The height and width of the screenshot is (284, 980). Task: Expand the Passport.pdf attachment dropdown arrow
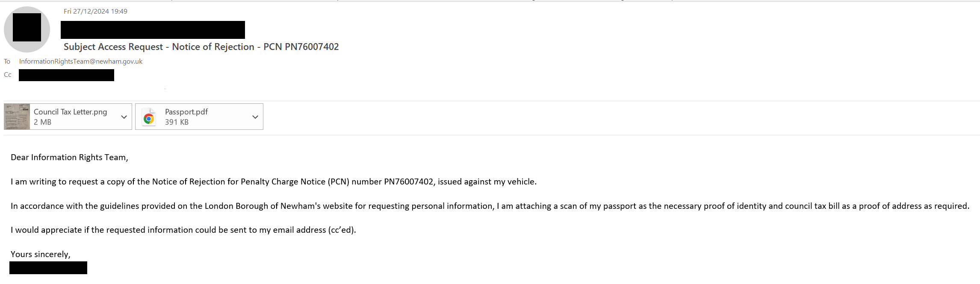(x=255, y=117)
